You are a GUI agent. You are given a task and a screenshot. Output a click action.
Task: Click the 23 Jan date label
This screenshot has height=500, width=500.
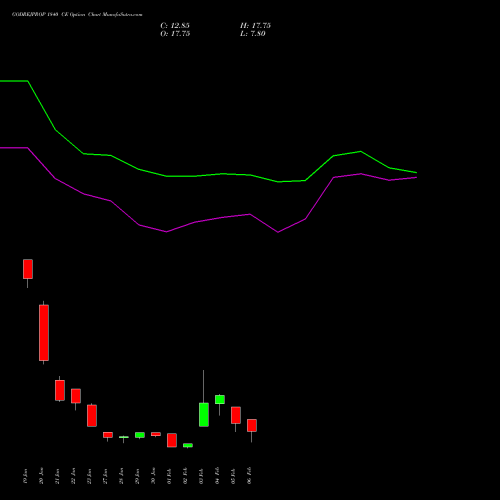click(x=90, y=476)
